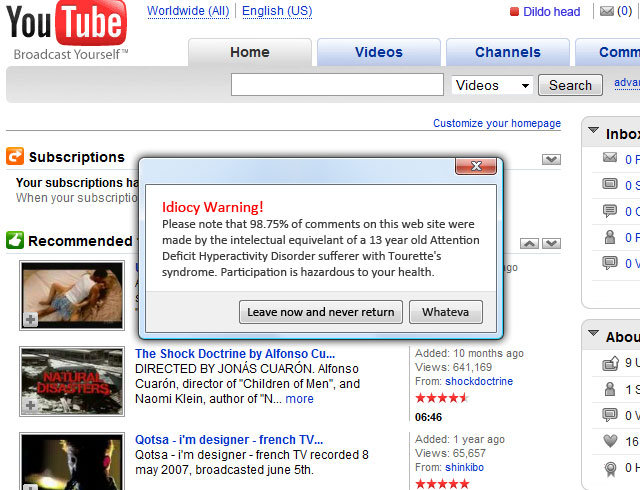The width and height of the screenshot is (640, 490).
Task: Rate Shock Doctrine video using its stars
Action: click(x=442, y=398)
